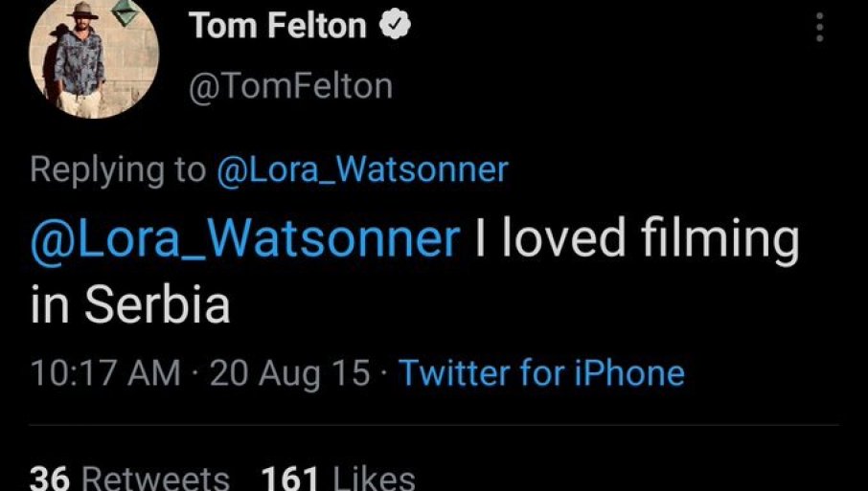Click the 20 Aug 15 date

click(289, 372)
